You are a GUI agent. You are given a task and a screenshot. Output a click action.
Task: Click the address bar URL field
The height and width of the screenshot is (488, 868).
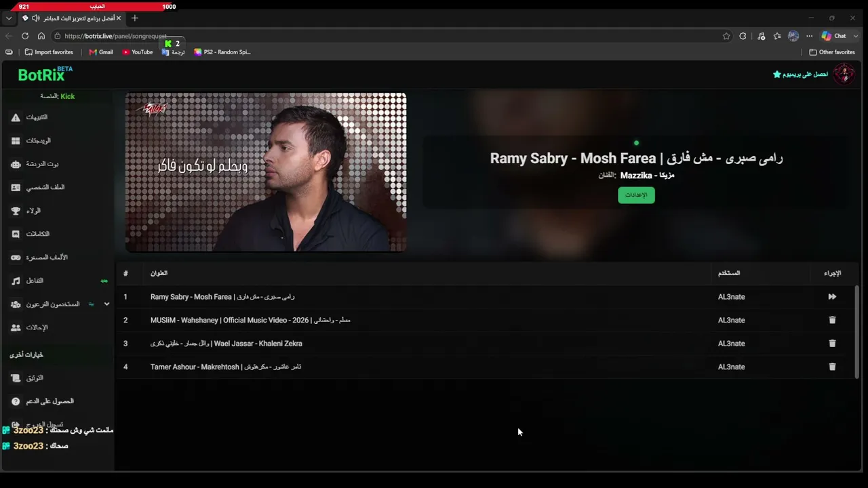[x=387, y=36]
